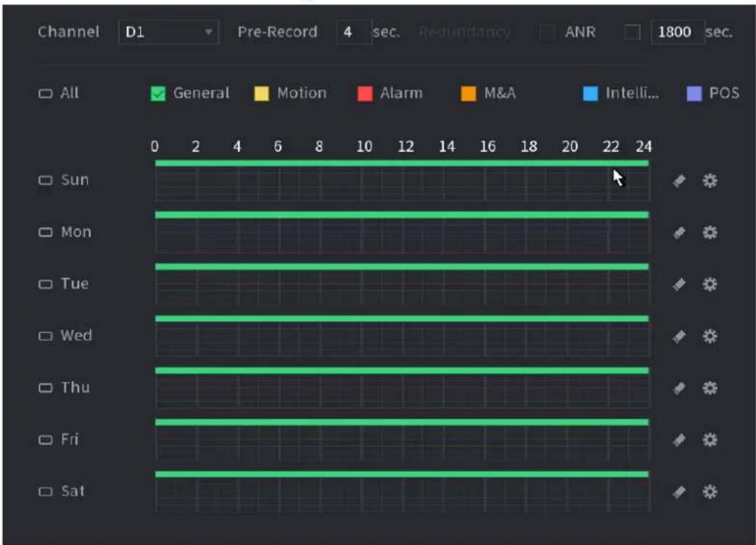Select the orange M&A record type
Viewport: 756px width, 545px height.
(468, 94)
